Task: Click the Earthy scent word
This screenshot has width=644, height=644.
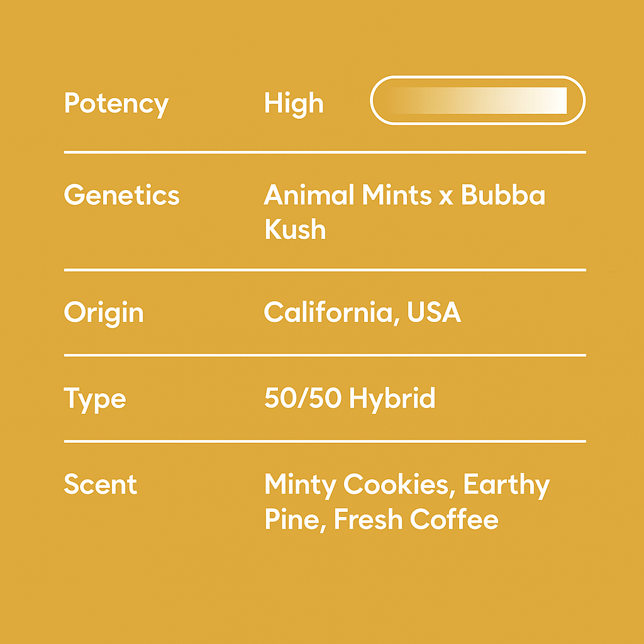Action: [507, 485]
